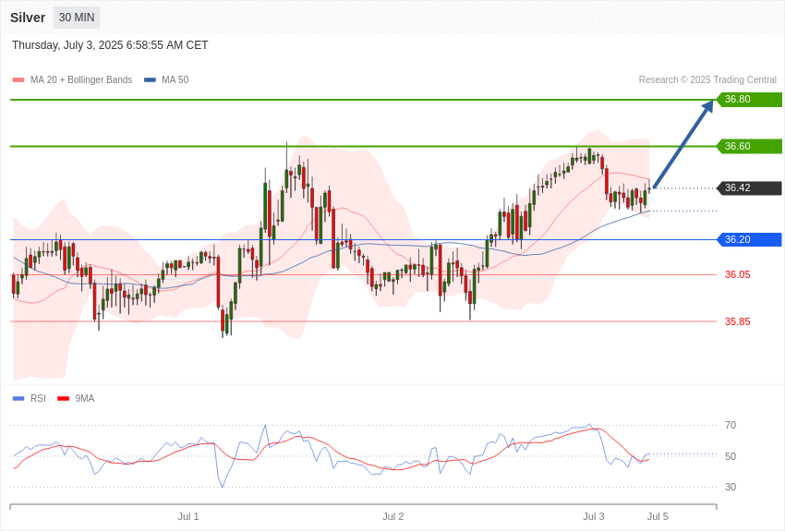Image resolution: width=785 pixels, height=532 pixels.
Task: Click the blue RSI legend swatch
Action: click(x=18, y=399)
